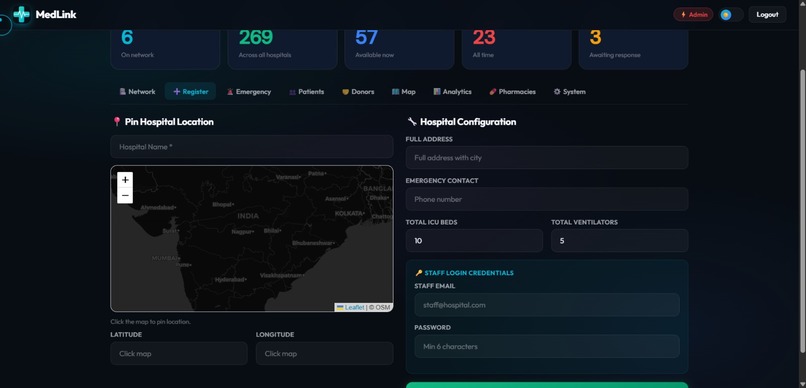
Task: Click 'Click the map to pin location.' text
Action: pyautogui.click(x=151, y=322)
